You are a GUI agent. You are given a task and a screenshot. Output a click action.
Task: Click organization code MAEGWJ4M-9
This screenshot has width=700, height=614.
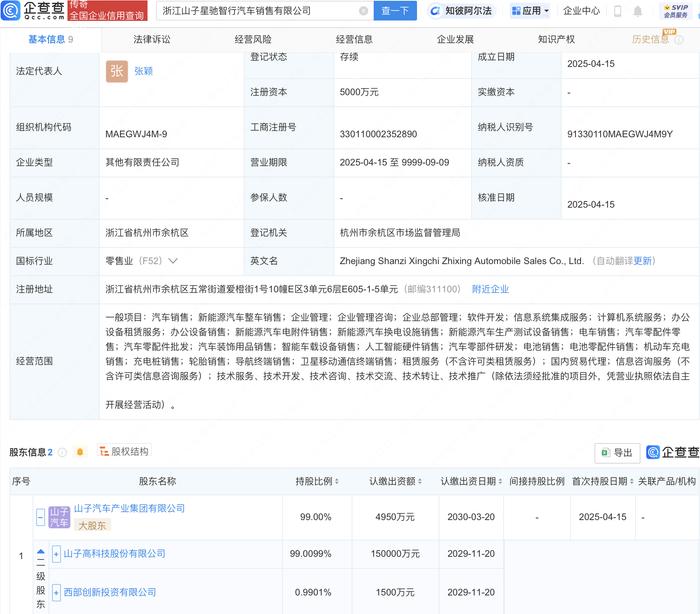tap(136, 134)
